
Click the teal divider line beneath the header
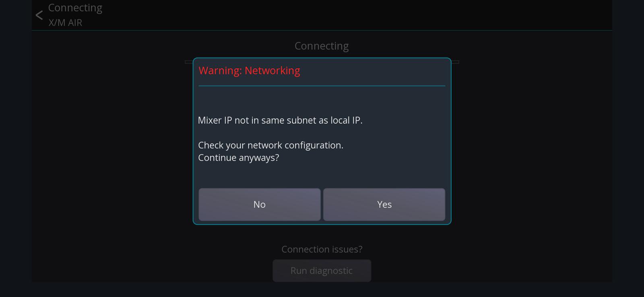point(322,30)
